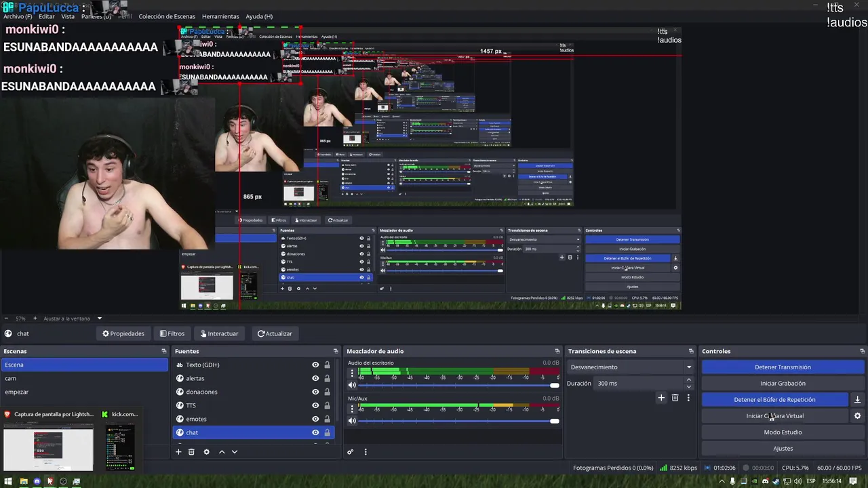Open transitions three-dot options menu
Screen dimensions: 868x488
688,398
